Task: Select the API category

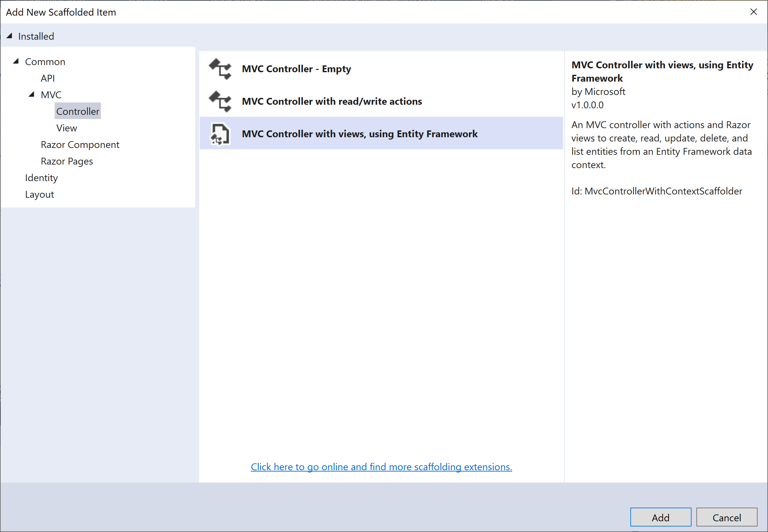Action: point(48,78)
